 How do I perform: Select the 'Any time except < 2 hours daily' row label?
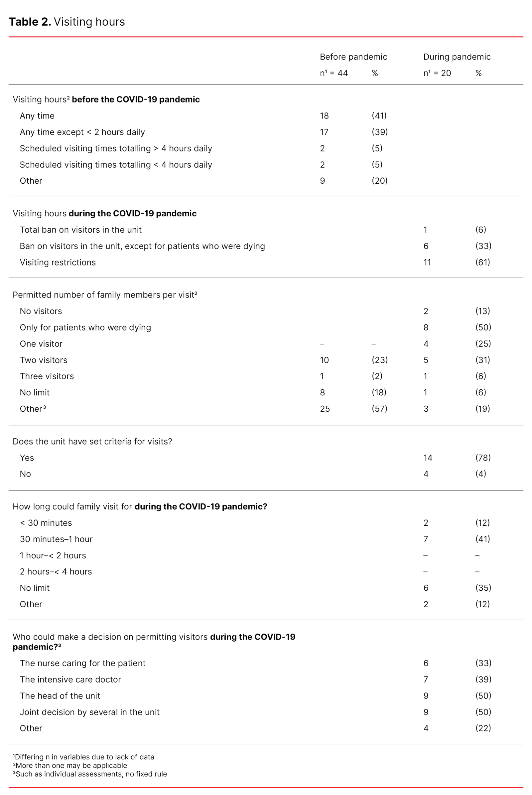click(82, 132)
